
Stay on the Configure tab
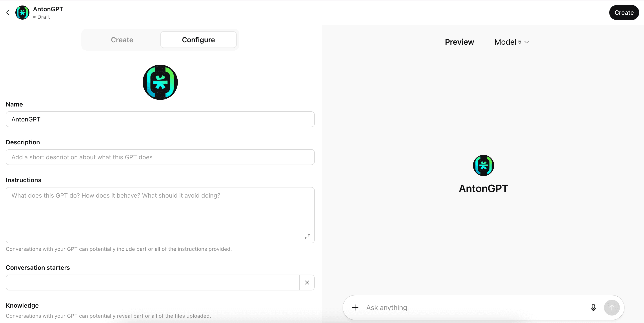198,40
